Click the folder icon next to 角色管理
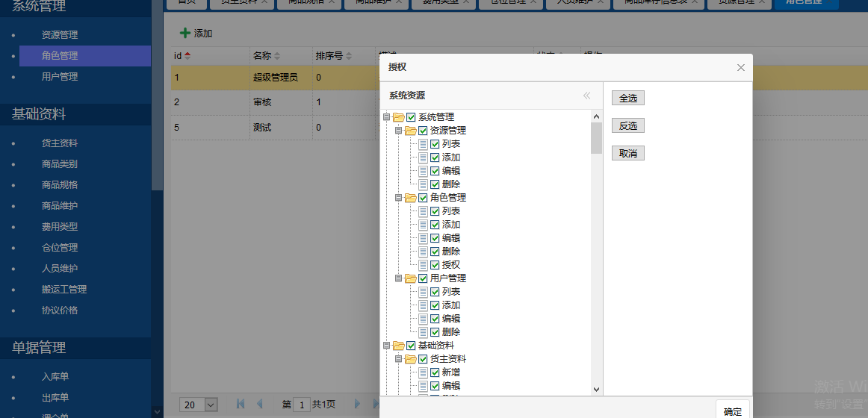Image resolution: width=868 pixels, height=418 pixels. pyautogui.click(x=410, y=198)
